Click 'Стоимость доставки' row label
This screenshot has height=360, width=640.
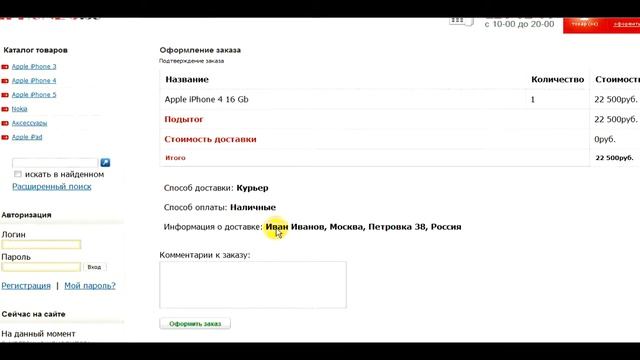(x=210, y=139)
